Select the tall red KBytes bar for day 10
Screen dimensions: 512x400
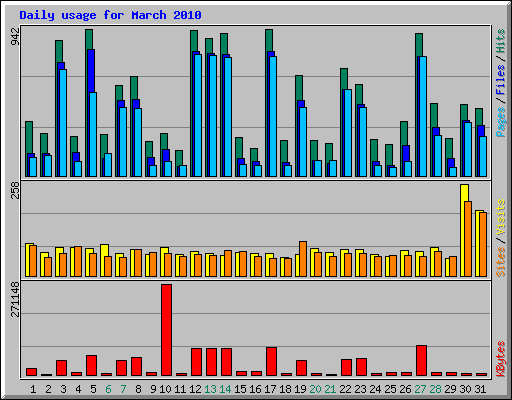(167, 330)
